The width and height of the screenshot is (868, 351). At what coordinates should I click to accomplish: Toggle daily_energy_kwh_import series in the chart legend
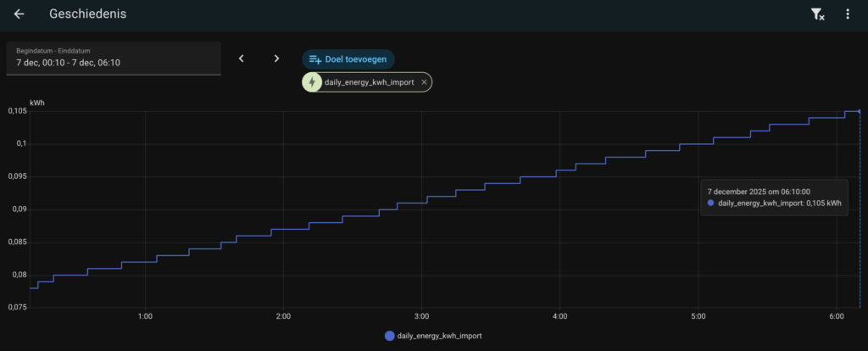pyautogui.click(x=439, y=336)
